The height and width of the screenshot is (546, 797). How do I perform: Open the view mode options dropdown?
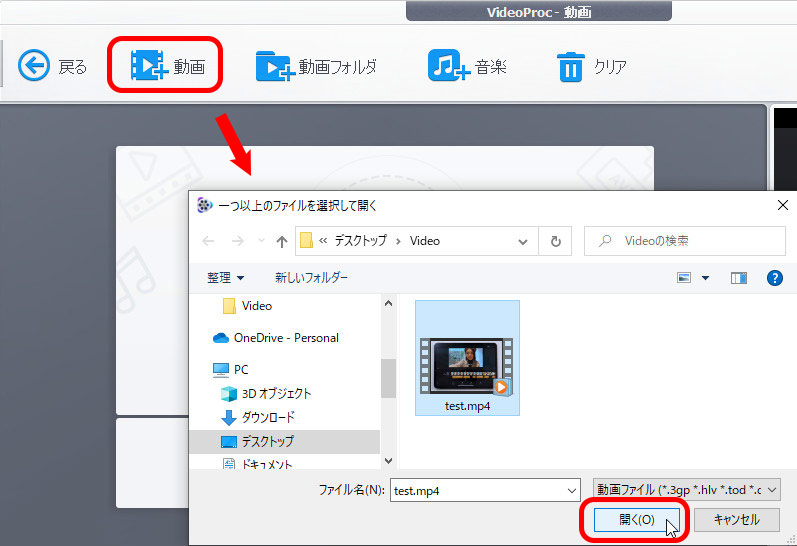coord(705,278)
